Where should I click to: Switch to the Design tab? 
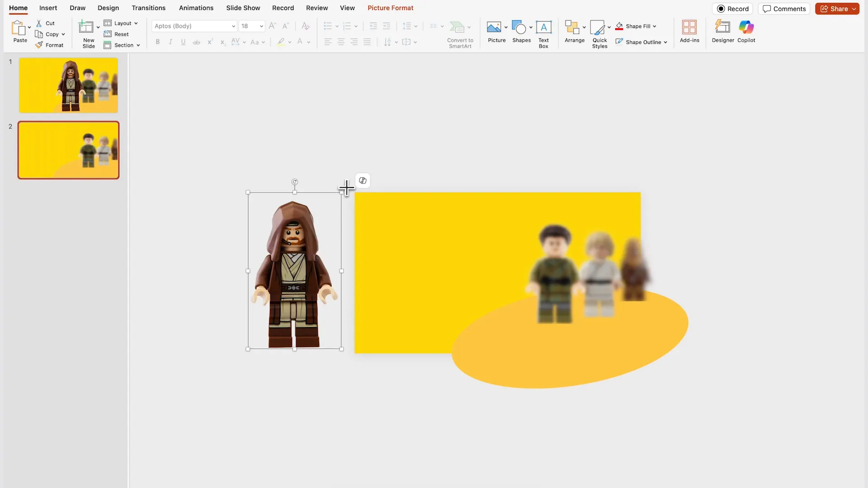pyautogui.click(x=108, y=8)
